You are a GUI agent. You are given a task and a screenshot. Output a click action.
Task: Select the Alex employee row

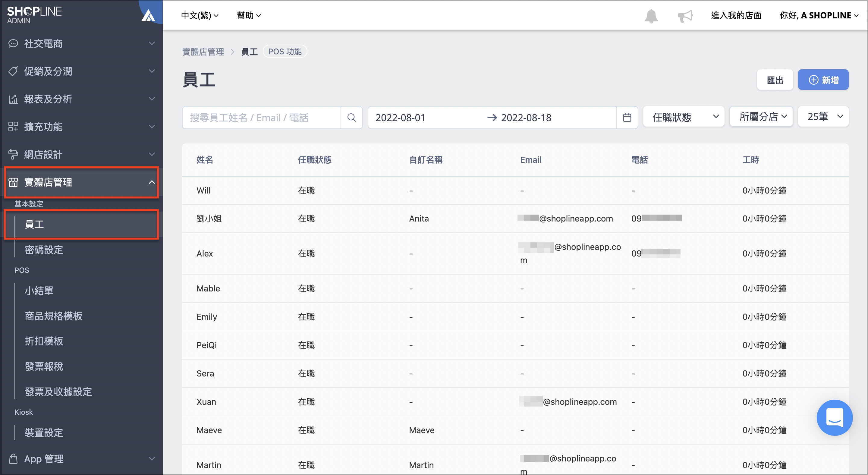click(x=515, y=253)
